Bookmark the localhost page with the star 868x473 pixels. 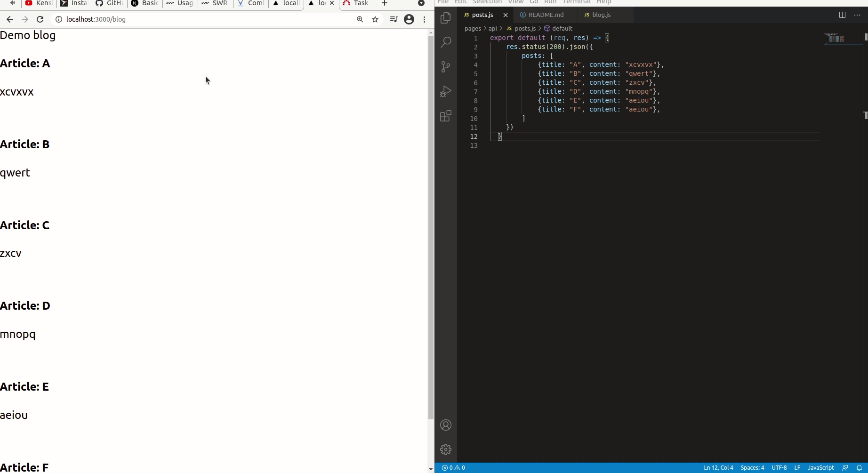coord(375,19)
